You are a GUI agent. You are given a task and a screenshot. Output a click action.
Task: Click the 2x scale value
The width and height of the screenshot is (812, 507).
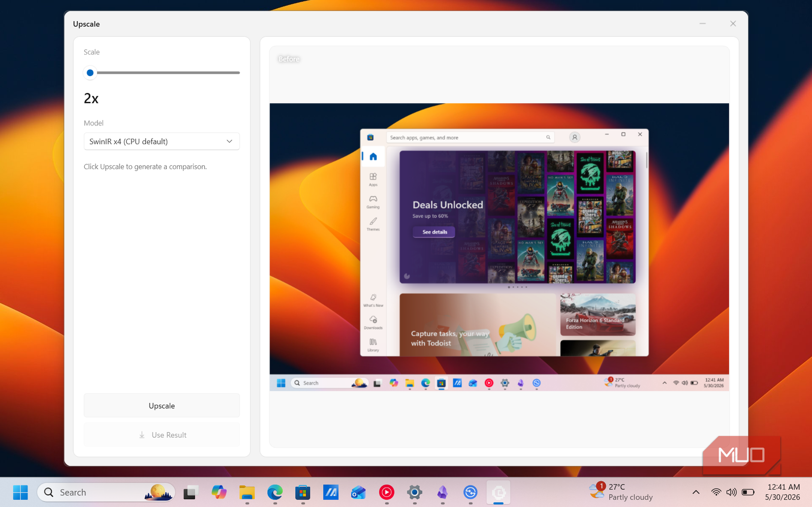91,98
